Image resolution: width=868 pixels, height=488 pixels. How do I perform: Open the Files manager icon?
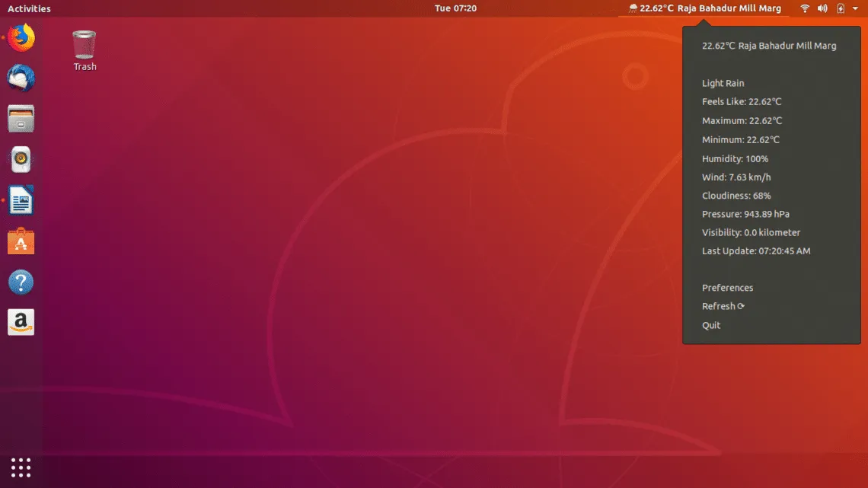pos(21,119)
